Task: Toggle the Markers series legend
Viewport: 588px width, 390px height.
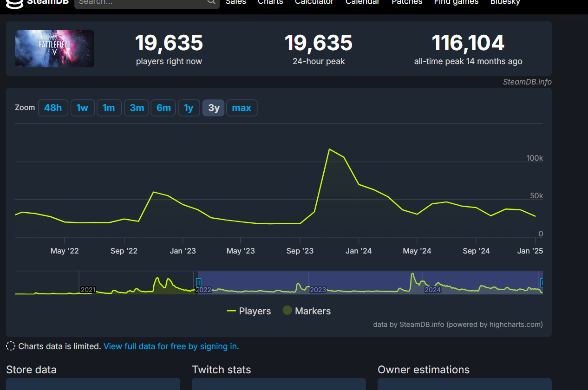Action: [307, 311]
